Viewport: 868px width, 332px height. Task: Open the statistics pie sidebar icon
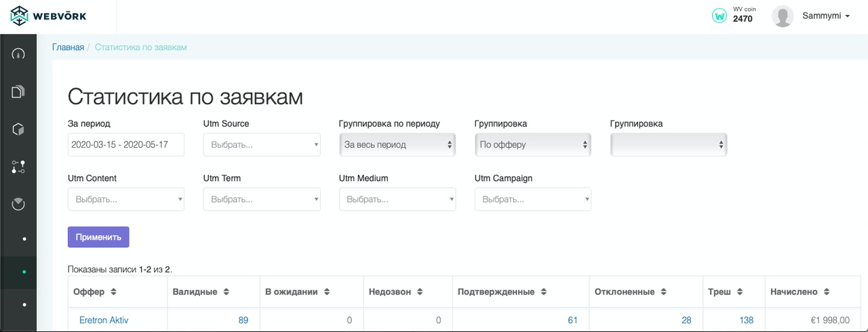point(18,204)
